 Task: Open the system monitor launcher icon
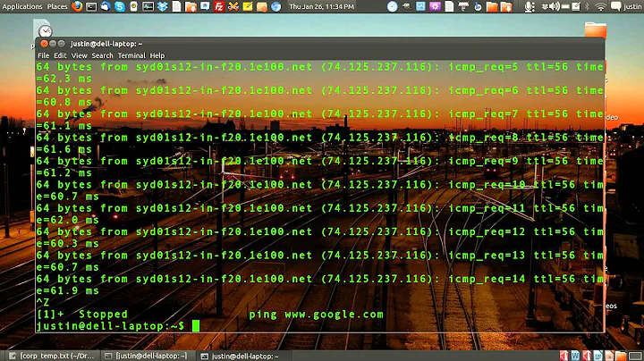148,6
